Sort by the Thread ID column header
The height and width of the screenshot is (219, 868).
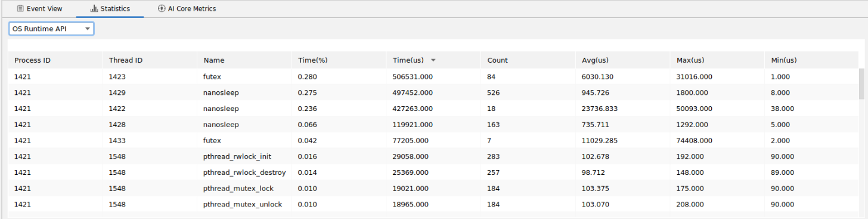point(150,60)
